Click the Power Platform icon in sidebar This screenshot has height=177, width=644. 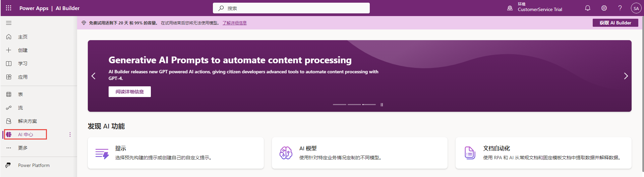click(x=8, y=165)
